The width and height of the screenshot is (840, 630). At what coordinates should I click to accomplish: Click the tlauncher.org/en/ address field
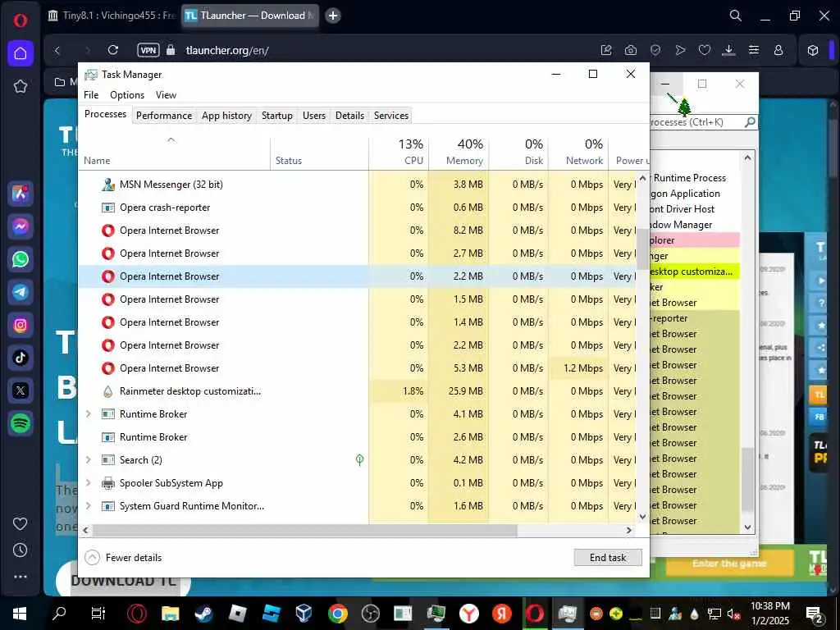coord(227,50)
